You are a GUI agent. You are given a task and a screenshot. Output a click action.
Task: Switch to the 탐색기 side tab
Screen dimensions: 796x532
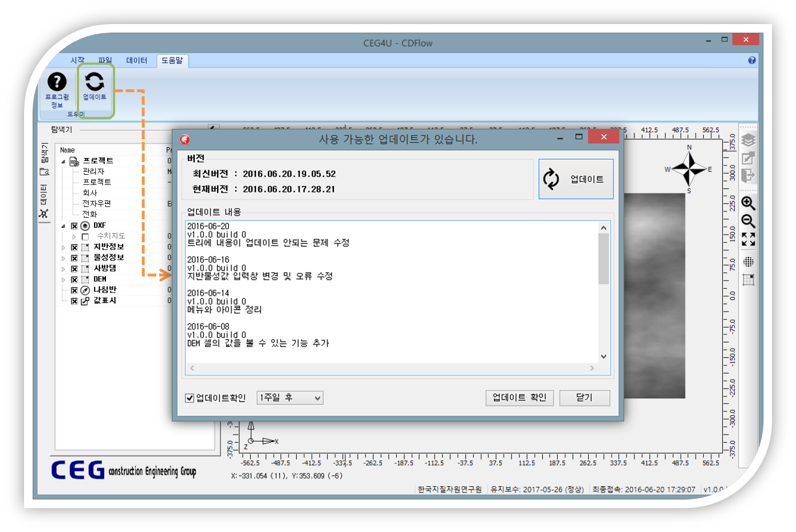(44, 159)
